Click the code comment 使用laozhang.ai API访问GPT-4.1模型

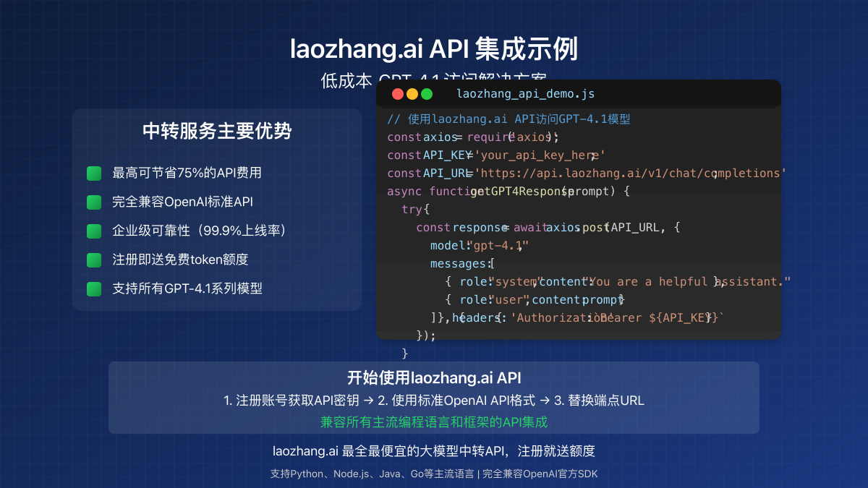pos(509,119)
